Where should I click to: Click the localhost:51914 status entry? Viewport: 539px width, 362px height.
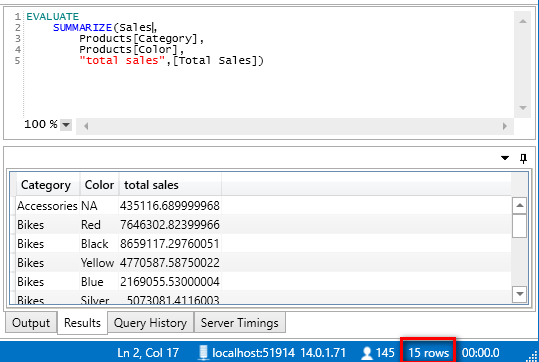click(253, 353)
